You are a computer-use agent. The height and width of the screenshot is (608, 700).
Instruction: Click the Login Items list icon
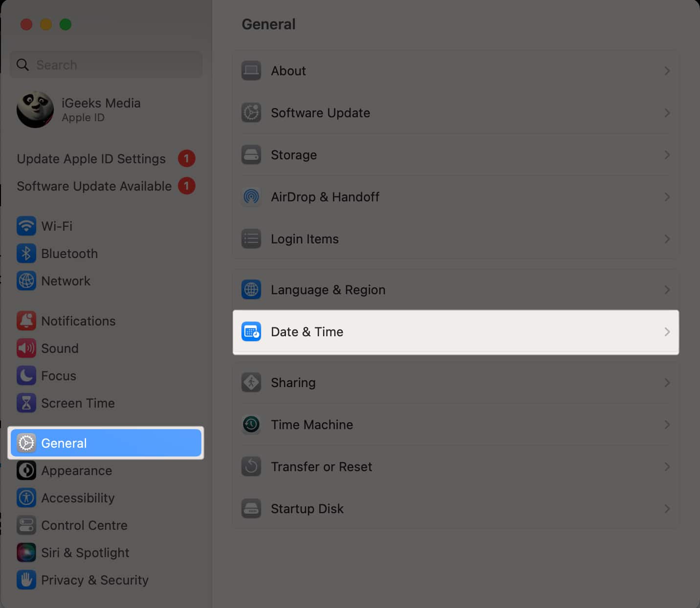pos(251,239)
